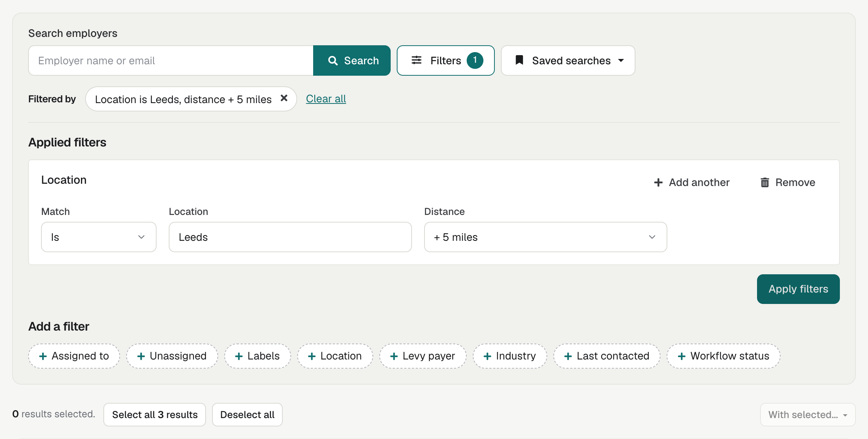Open the With selected... dropdown
This screenshot has height=439, width=868.
(808, 415)
